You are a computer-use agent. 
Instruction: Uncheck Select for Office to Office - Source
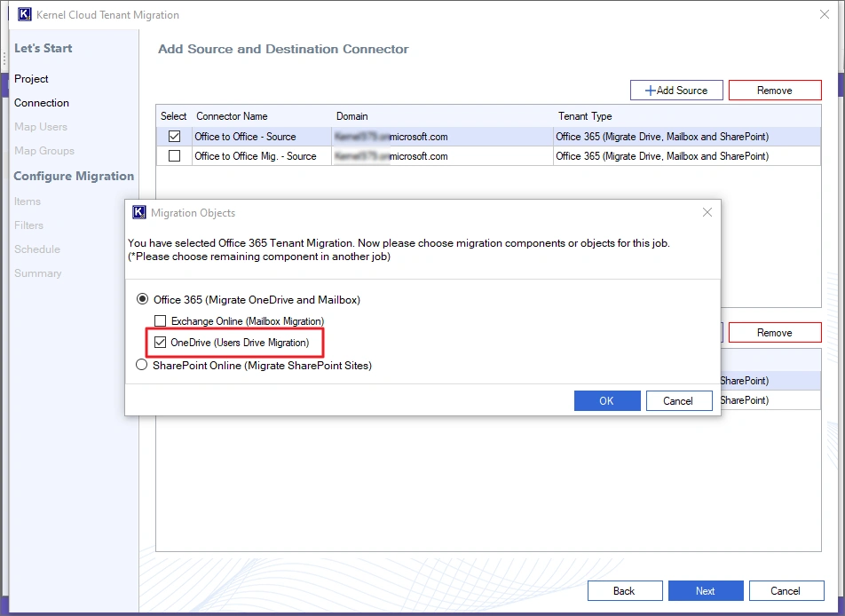click(x=173, y=136)
